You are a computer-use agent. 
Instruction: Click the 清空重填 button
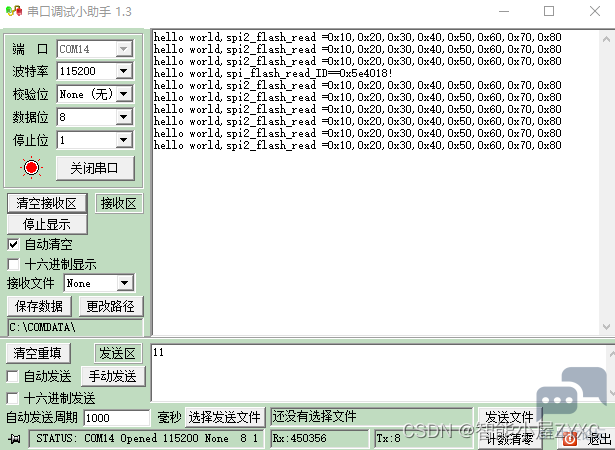38,353
